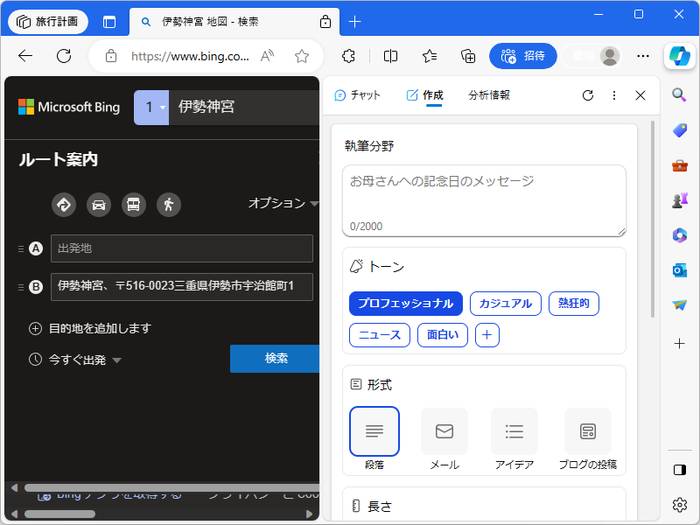Click the 伊勢神宮 search box
This screenshot has height=525, width=700.
(244, 107)
